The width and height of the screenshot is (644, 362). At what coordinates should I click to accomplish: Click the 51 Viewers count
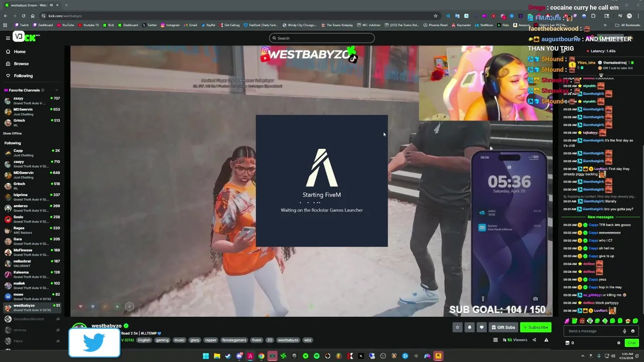(514, 340)
